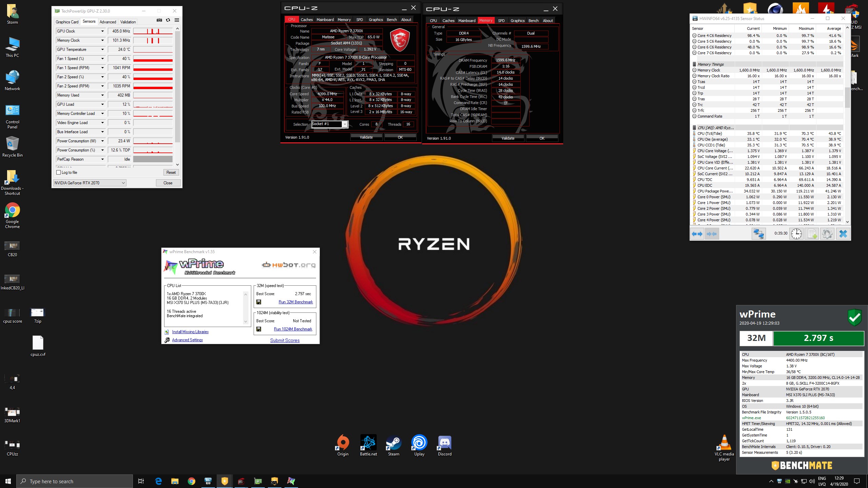
Task: Enable the GPU-Z Log to file checkbox
Action: 58,172
